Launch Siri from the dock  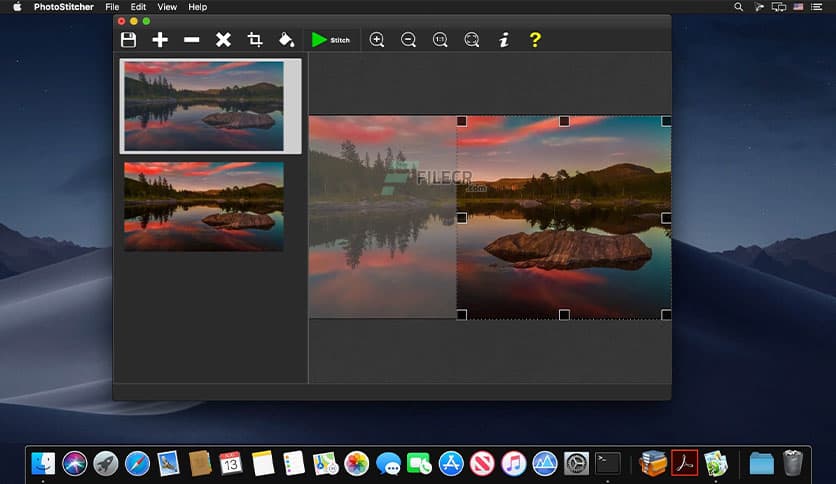coord(75,463)
